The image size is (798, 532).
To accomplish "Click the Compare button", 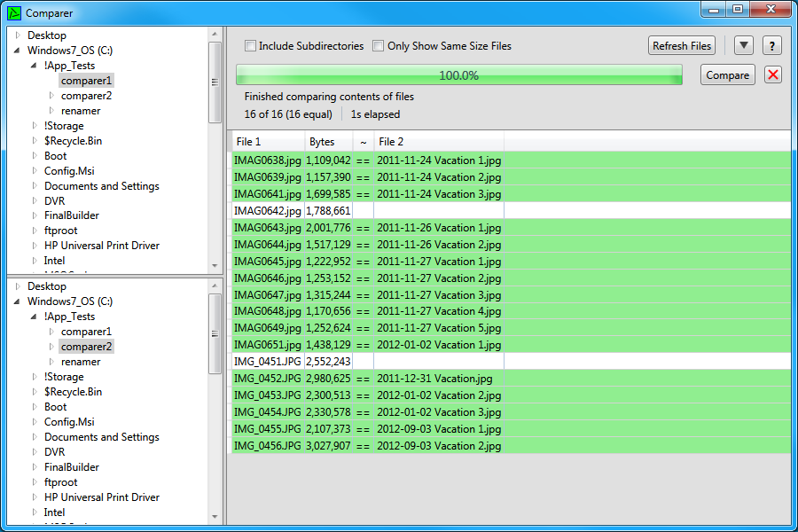I will [727, 74].
